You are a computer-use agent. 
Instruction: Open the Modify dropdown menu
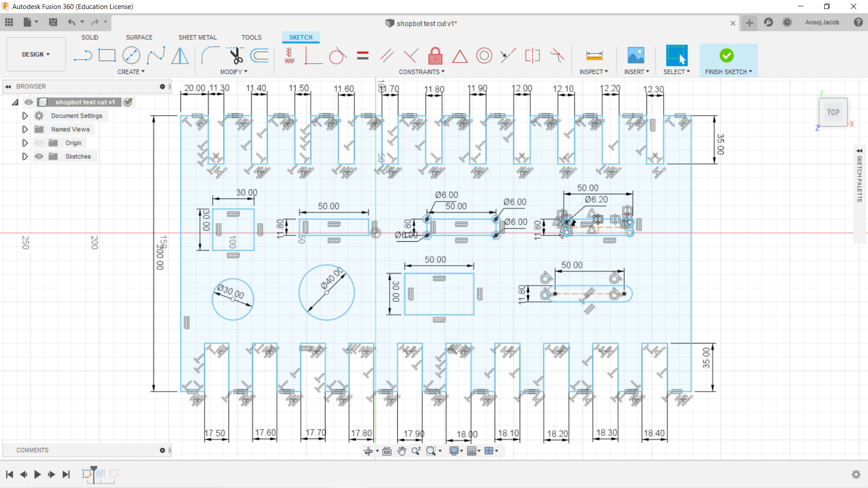point(234,72)
